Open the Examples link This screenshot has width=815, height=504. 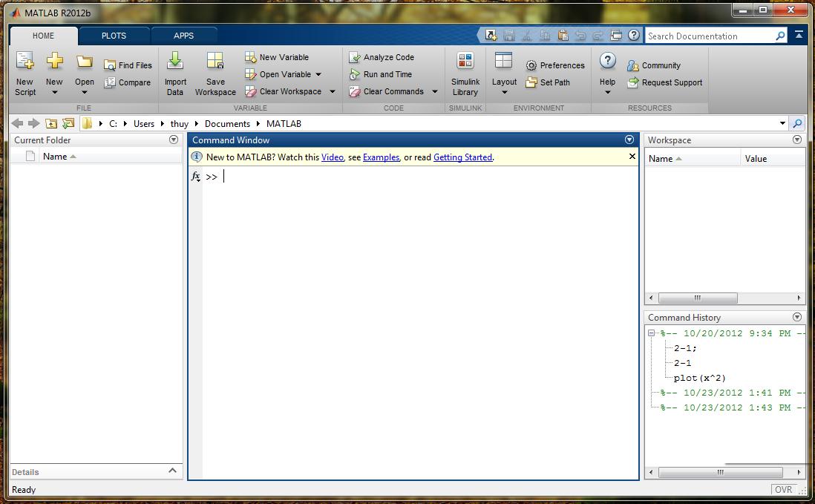pos(381,157)
